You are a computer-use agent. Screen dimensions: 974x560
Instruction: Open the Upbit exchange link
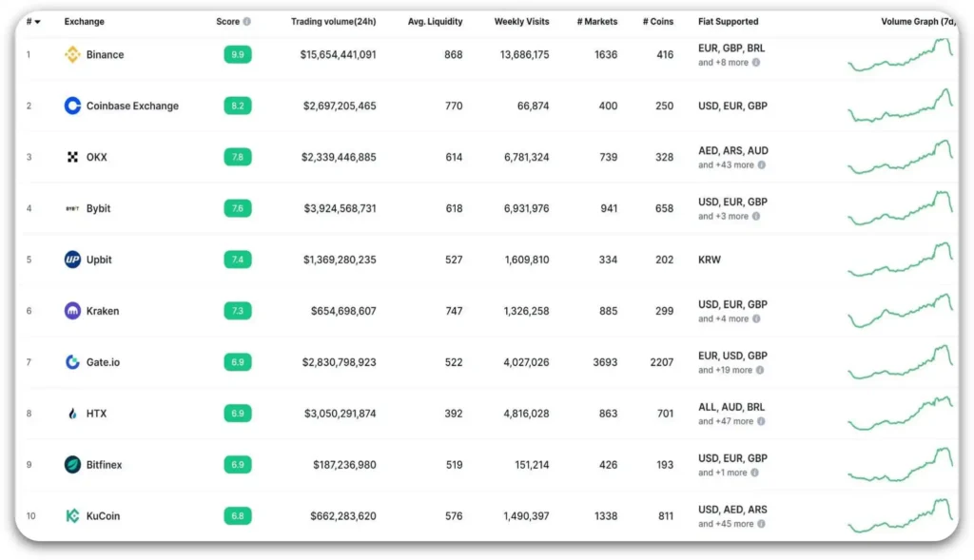tap(99, 260)
